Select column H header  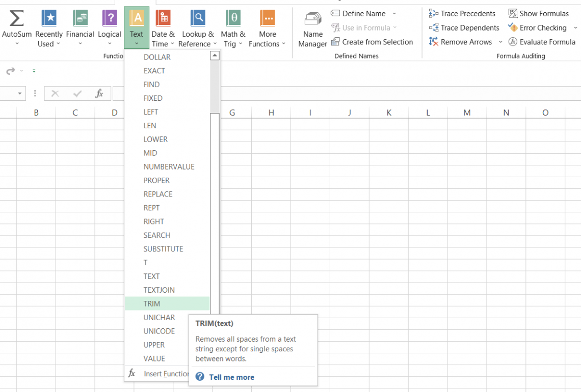click(271, 113)
